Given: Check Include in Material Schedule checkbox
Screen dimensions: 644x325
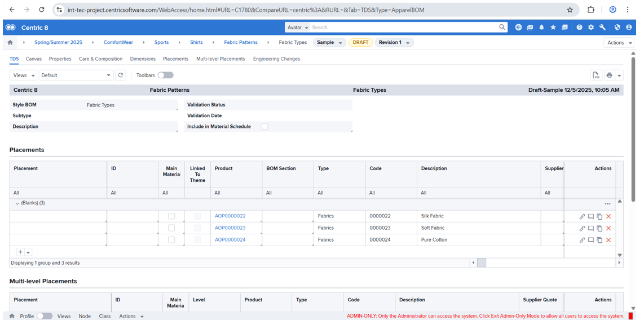Looking at the screenshot, I should pyautogui.click(x=265, y=126).
